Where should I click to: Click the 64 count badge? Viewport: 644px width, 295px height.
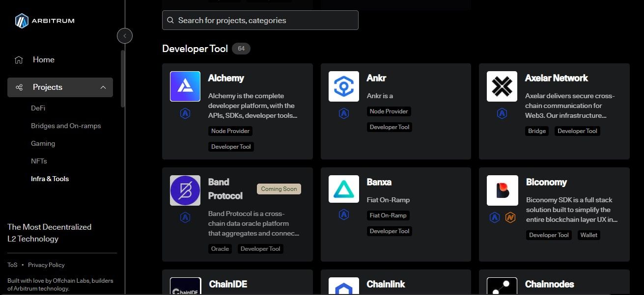[241, 49]
